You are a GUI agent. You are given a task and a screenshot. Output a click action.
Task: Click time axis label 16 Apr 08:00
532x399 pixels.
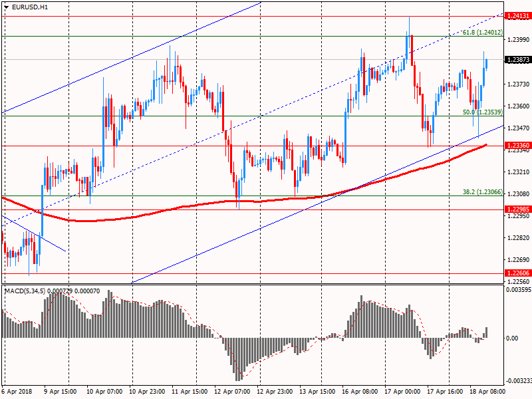coord(360,392)
